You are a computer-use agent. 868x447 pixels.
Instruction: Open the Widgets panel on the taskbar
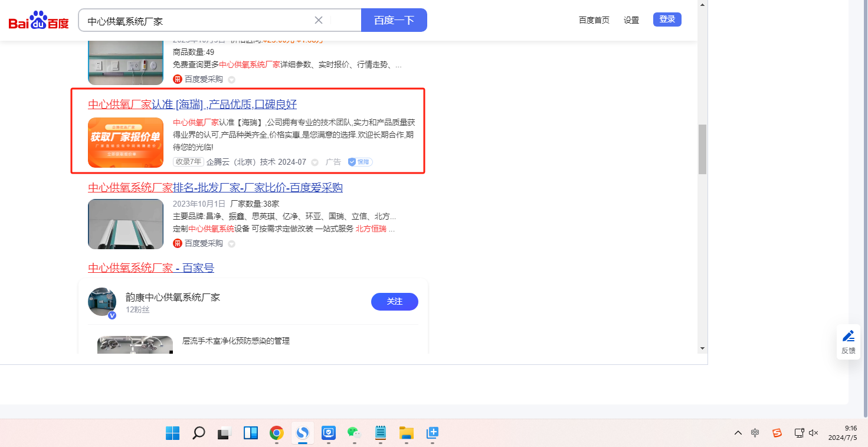[x=251, y=433]
